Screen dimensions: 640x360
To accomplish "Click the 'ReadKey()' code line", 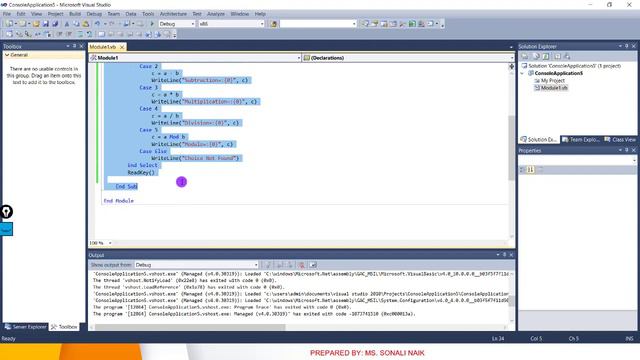I will click(141, 173).
